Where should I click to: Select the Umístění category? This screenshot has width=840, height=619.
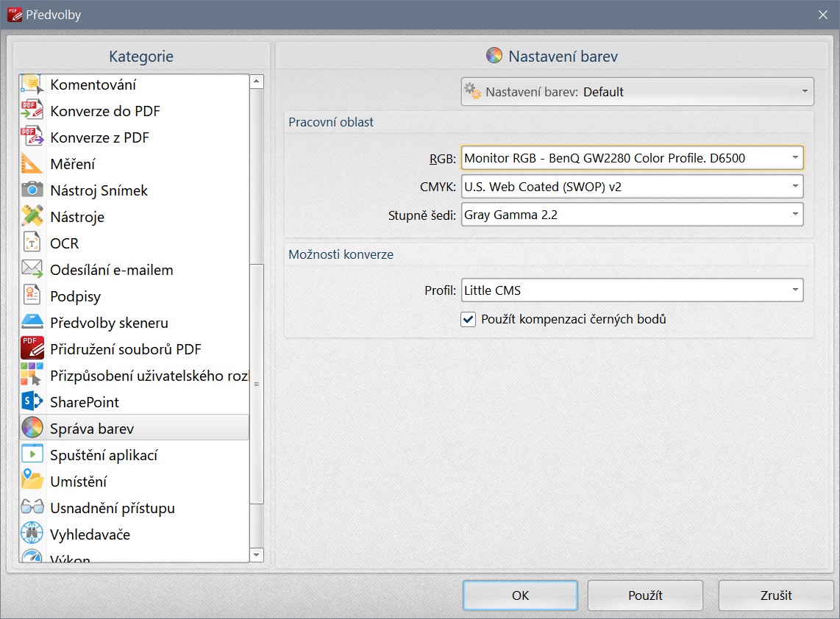pos(135,482)
